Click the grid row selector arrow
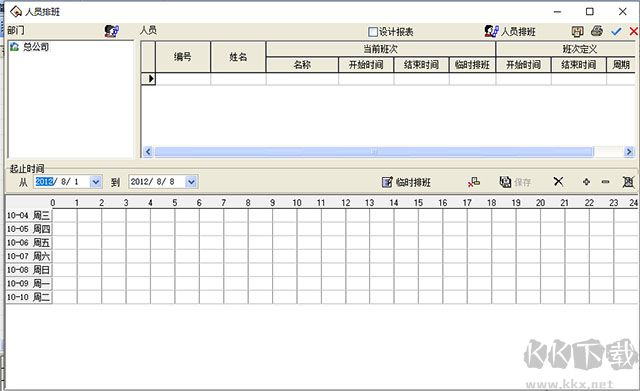The height and width of the screenshot is (391, 640). pos(148,78)
